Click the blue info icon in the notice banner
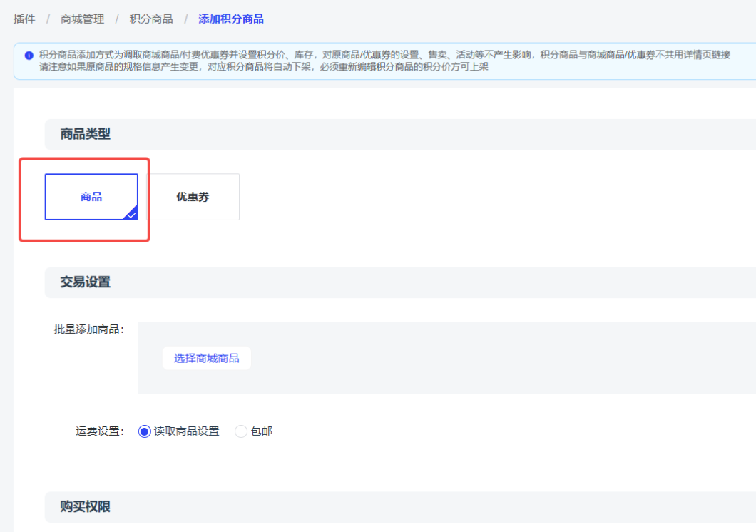The height and width of the screenshot is (532, 756). pos(29,56)
